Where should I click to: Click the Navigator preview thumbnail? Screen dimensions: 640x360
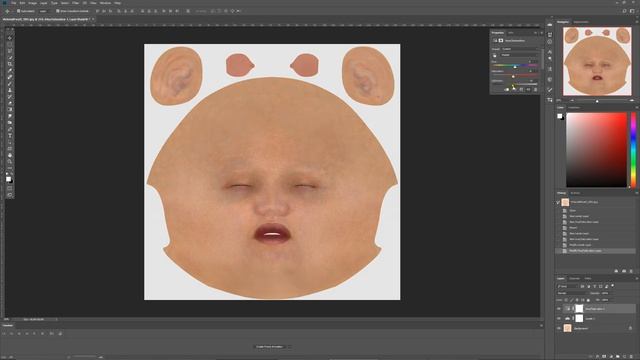click(597, 61)
